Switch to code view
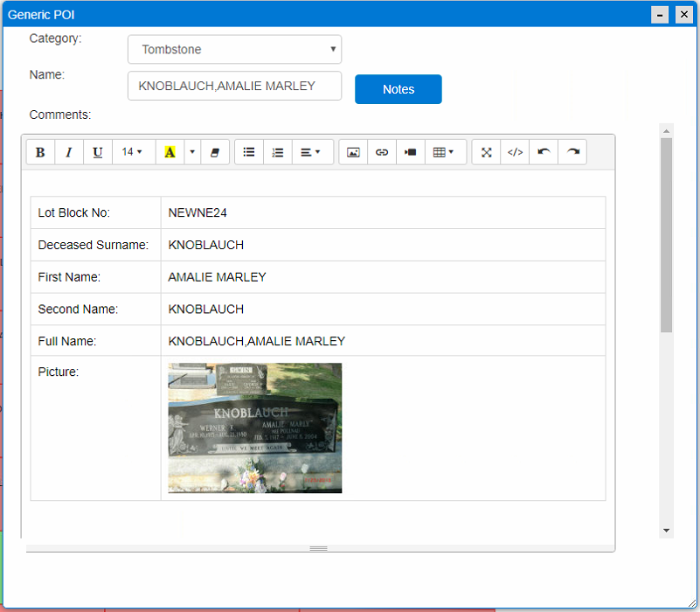The image size is (700, 612). 515,152
